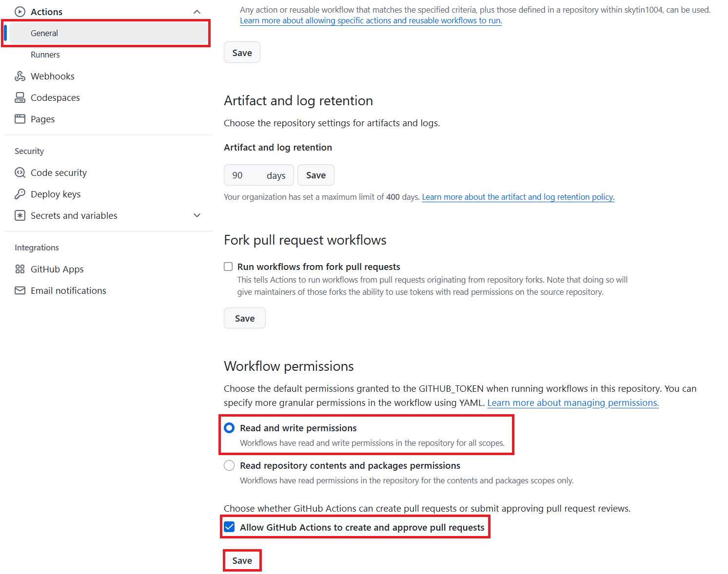Click the Pages browser icon
The width and height of the screenshot is (728, 574).
(x=20, y=119)
